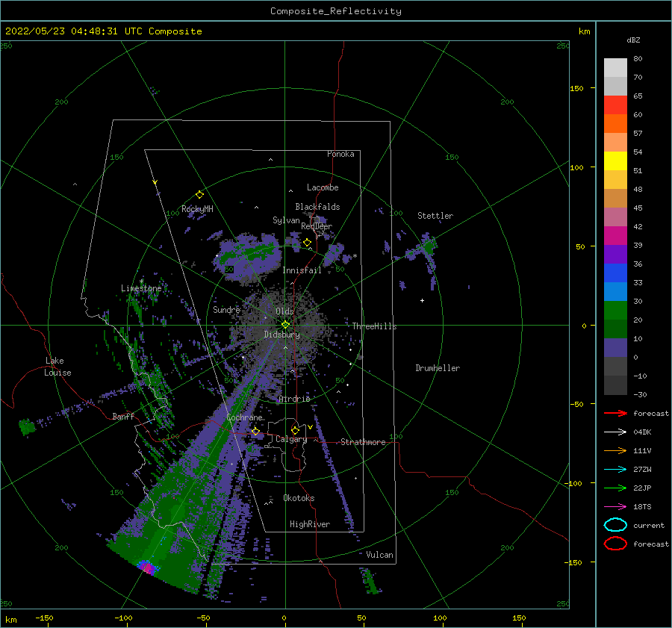Click the yellow diamond at radar center
This screenshot has height=628, width=672.
pyautogui.click(x=285, y=325)
